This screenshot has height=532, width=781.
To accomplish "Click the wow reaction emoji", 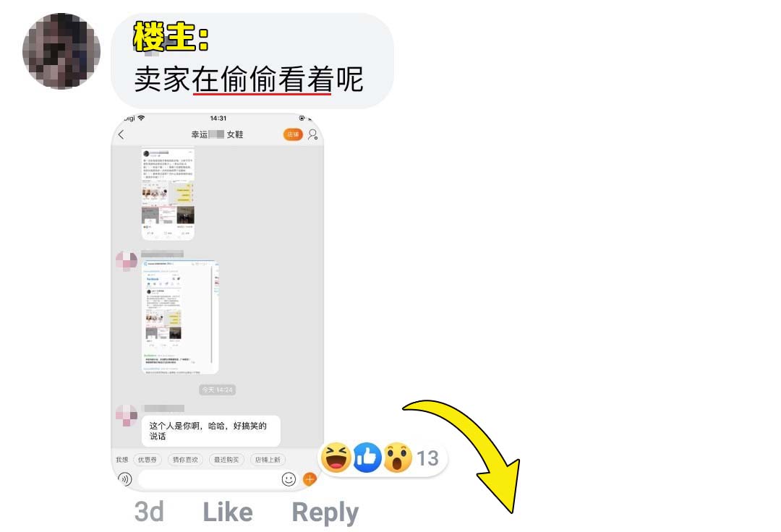I will click(x=398, y=458).
